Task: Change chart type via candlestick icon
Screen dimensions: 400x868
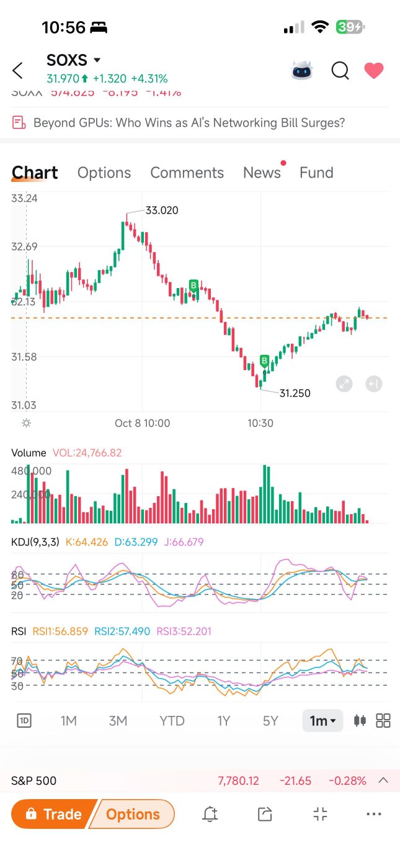Action: (359, 721)
